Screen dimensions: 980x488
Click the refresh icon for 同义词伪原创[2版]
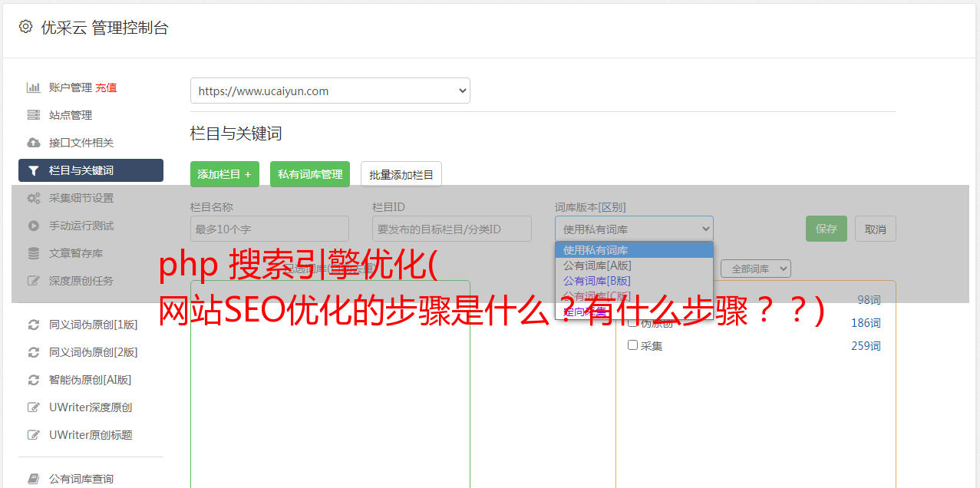[x=33, y=352]
